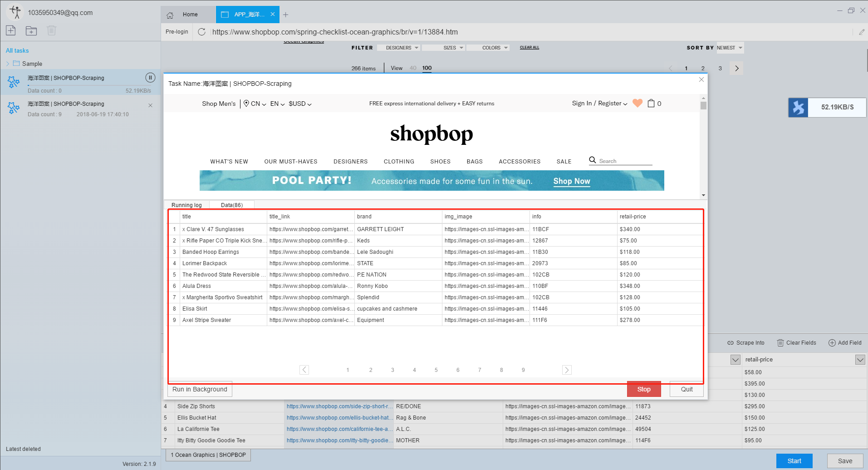Open CN country dropdown
Image resolution: width=868 pixels, height=470 pixels.
point(255,104)
